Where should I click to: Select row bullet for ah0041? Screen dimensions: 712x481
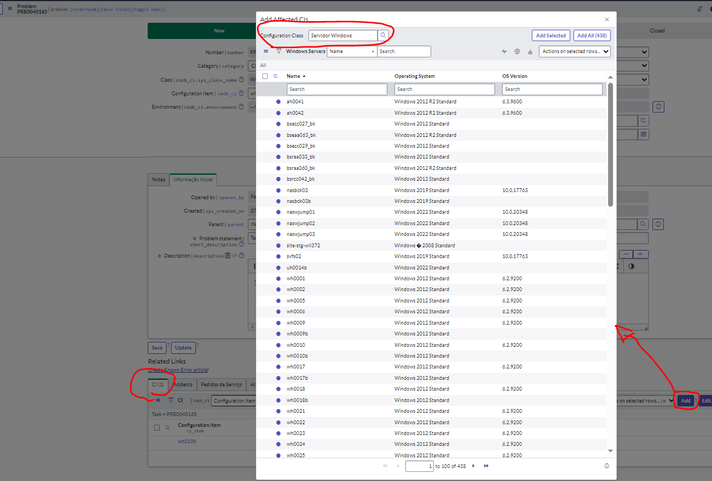(278, 102)
